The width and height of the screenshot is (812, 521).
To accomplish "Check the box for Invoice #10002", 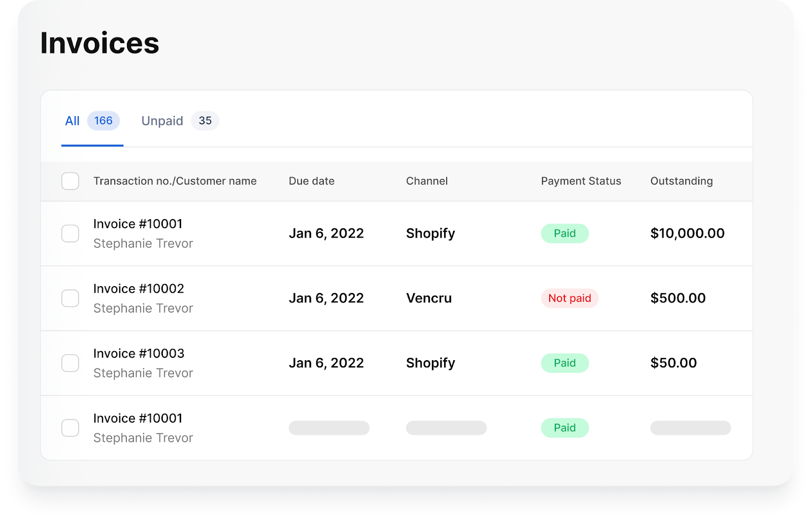I will (x=70, y=298).
